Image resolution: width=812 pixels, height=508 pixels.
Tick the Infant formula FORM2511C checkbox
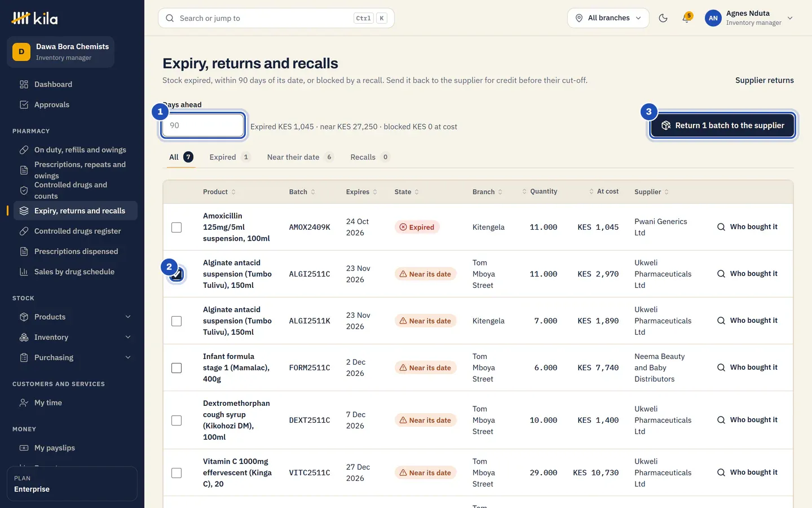pyautogui.click(x=176, y=368)
